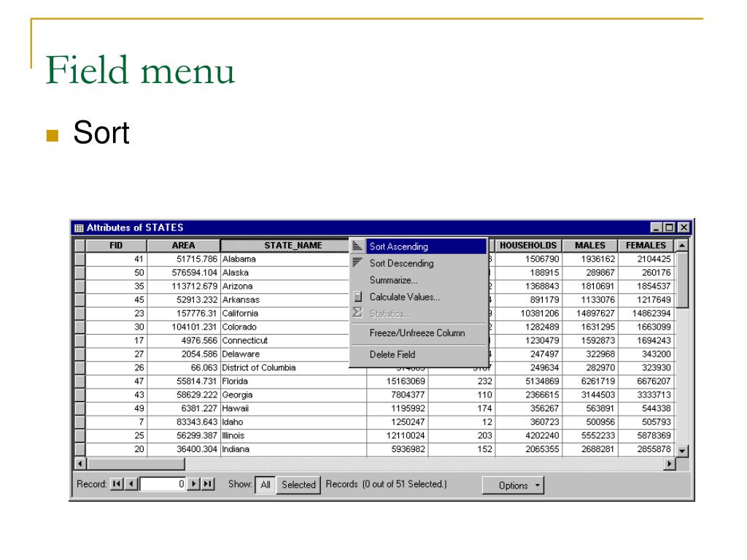Click the Idaho state name cell

click(x=293, y=422)
